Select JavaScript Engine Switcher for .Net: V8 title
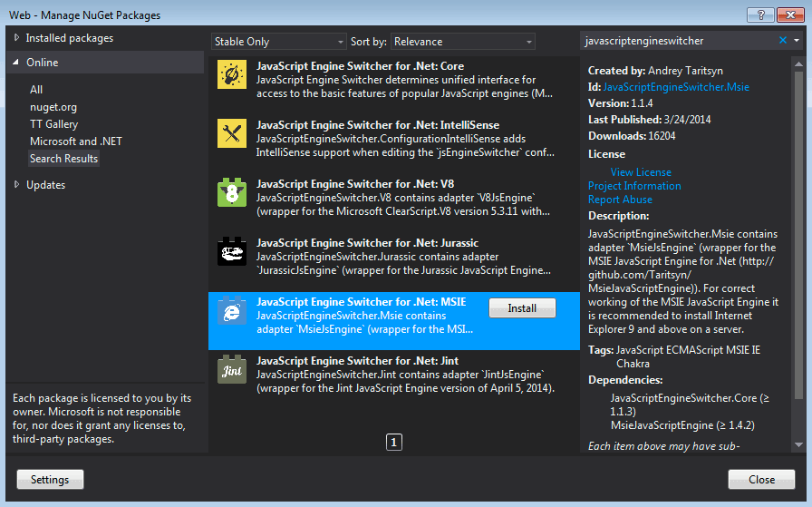 (355, 184)
